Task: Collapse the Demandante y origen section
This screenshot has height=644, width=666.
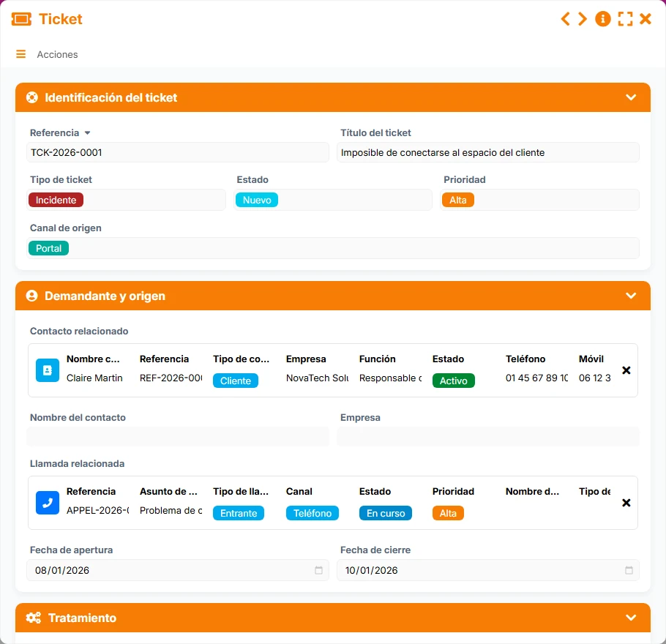Action: click(631, 296)
